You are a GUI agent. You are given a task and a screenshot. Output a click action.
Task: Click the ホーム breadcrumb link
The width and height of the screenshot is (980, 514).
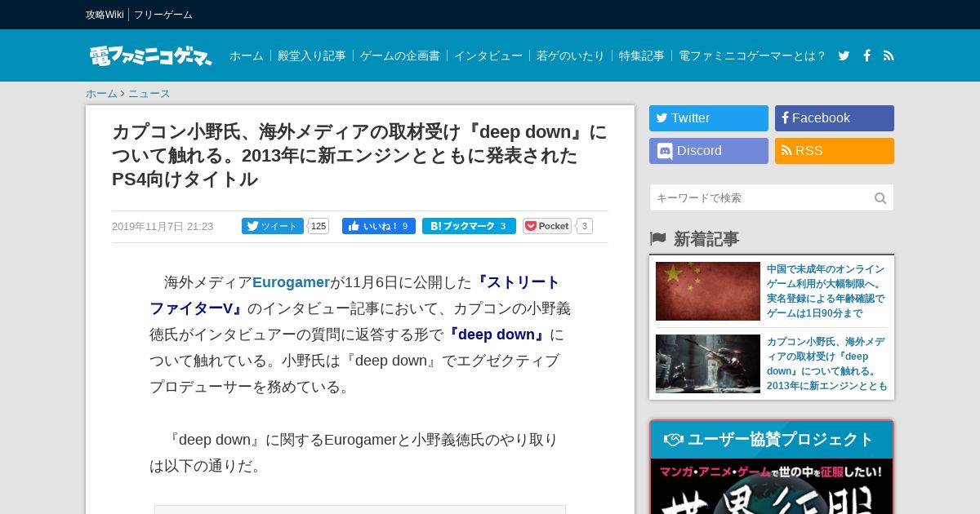101,93
